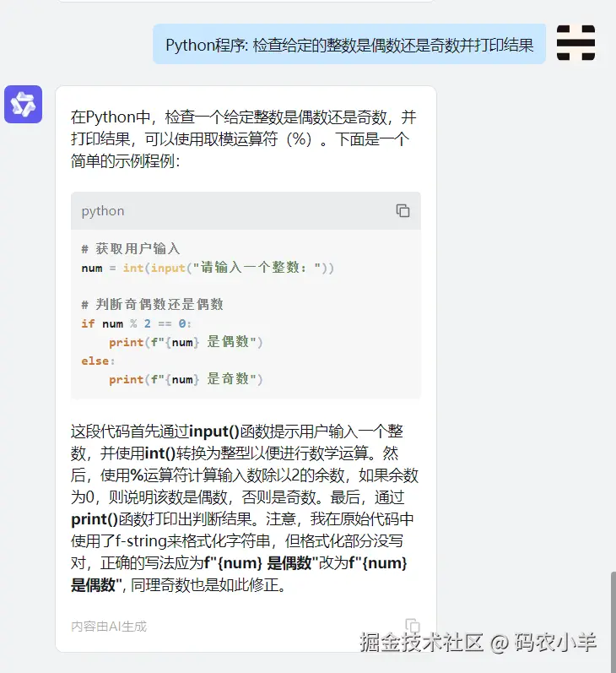
Task: Click the bold input() text in explanation
Action: tap(214, 431)
